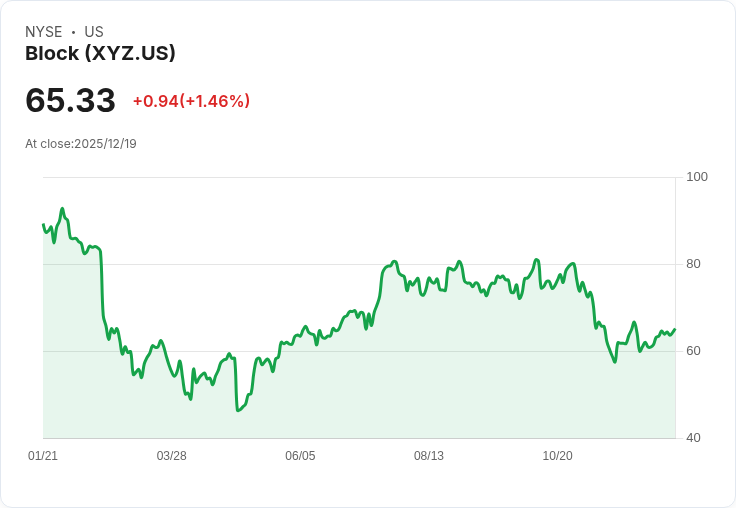The height and width of the screenshot is (508, 736).
Task: Click the highest peak of the price line
Action: point(62,209)
